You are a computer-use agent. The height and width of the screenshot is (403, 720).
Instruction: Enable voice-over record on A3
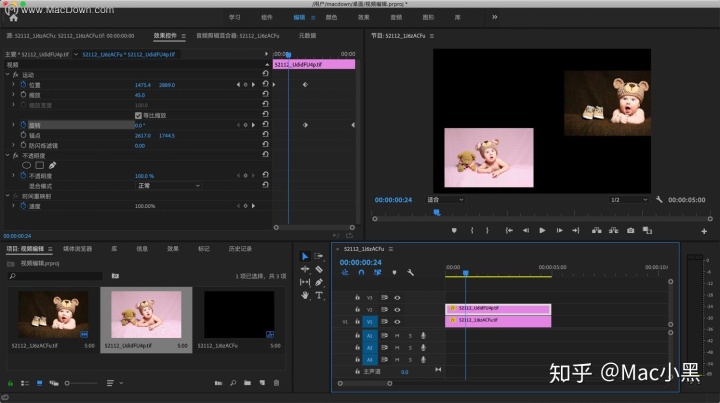pyautogui.click(x=423, y=359)
